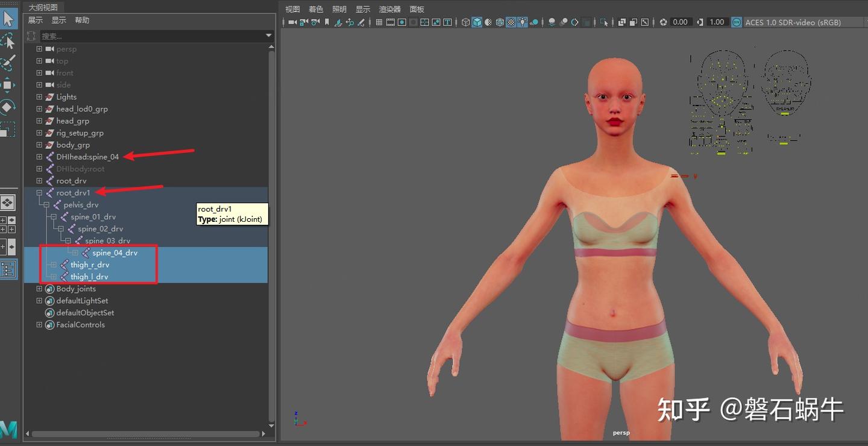868x446 pixels.
Task: Collapse the root_drv1 joint hierarchy
Action: click(39, 193)
